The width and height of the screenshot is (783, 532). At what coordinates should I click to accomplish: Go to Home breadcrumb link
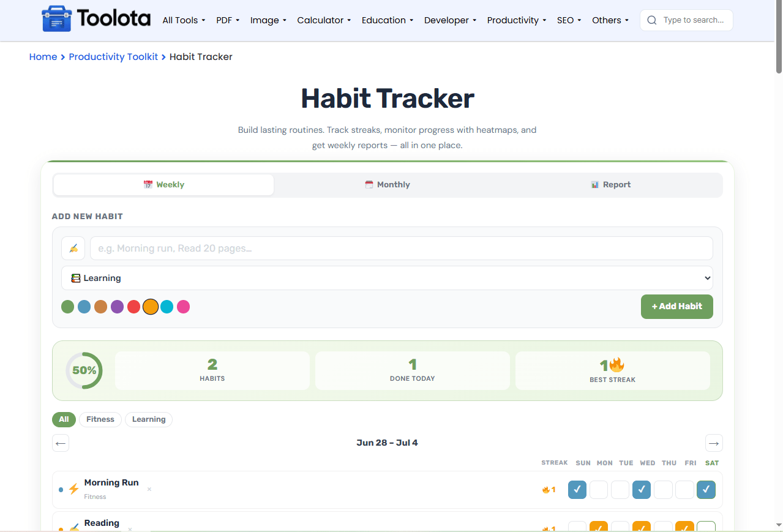tap(43, 57)
